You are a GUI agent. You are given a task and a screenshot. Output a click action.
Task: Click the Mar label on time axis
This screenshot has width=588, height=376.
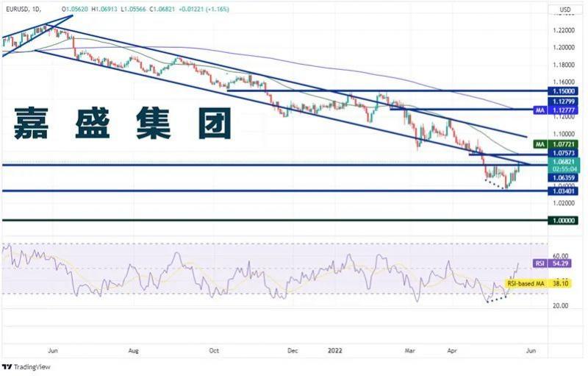[x=410, y=350]
